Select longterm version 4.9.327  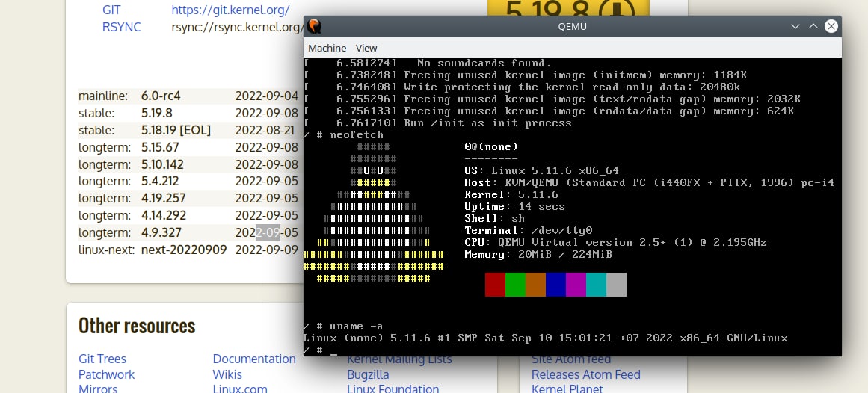click(x=161, y=232)
